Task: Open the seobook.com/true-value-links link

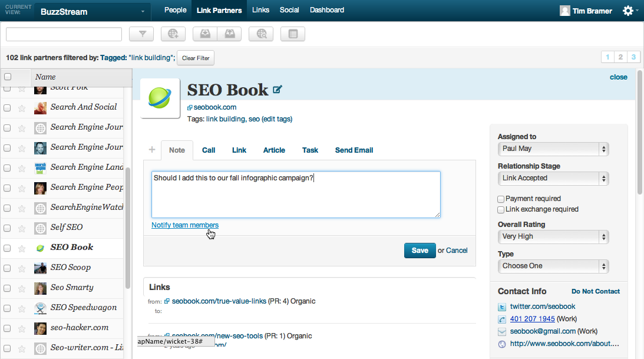Action: [219, 301]
